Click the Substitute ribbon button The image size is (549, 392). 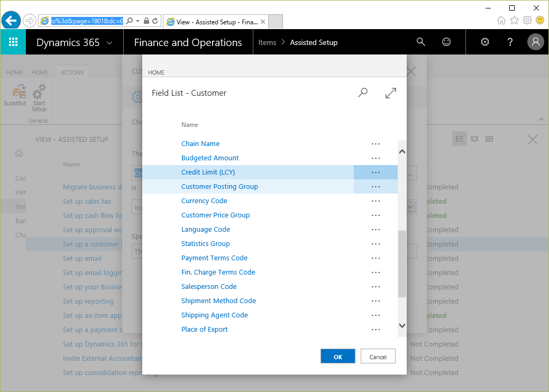[x=15, y=95]
